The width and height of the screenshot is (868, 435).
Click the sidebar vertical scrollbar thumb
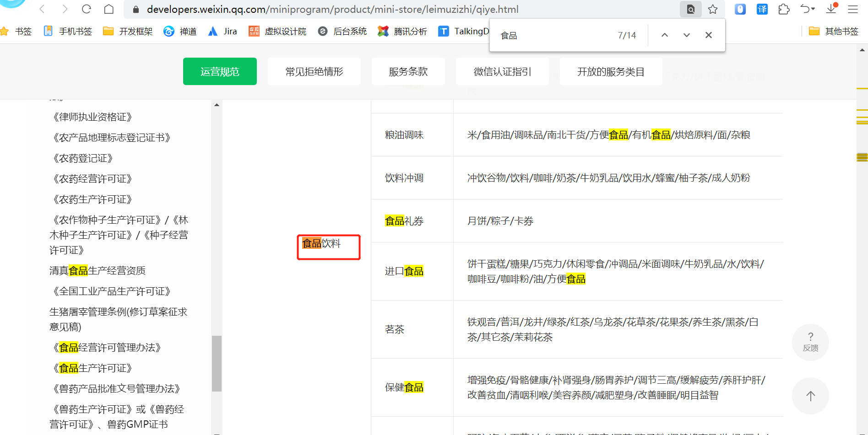pos(217,364)
